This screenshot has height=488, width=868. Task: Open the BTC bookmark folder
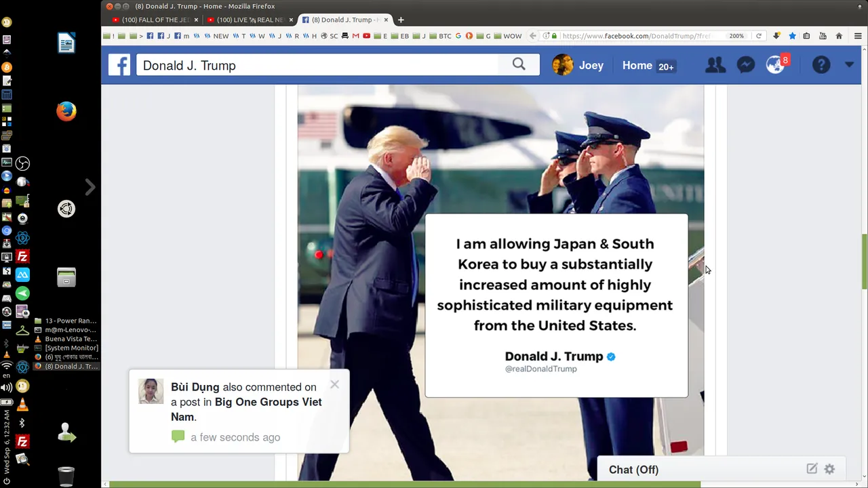441,36
